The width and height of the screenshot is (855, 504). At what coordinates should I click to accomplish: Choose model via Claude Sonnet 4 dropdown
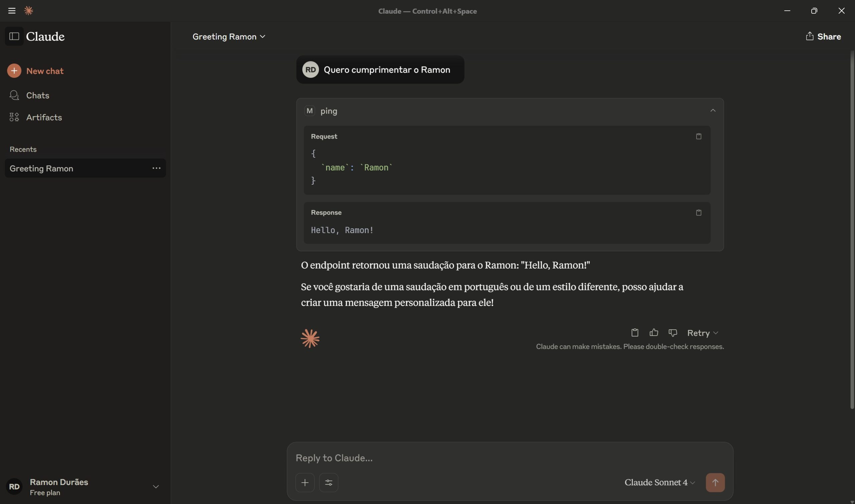pos(660,482)
